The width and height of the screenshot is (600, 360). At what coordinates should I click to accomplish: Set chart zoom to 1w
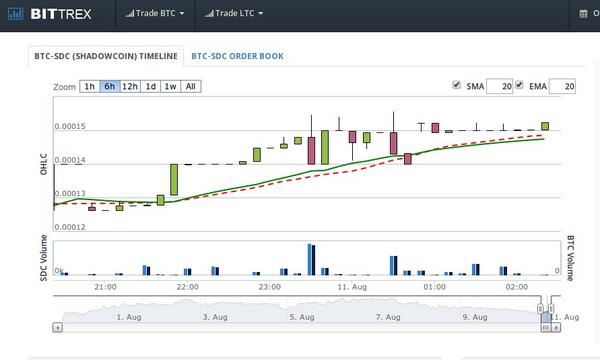(171, 86)
